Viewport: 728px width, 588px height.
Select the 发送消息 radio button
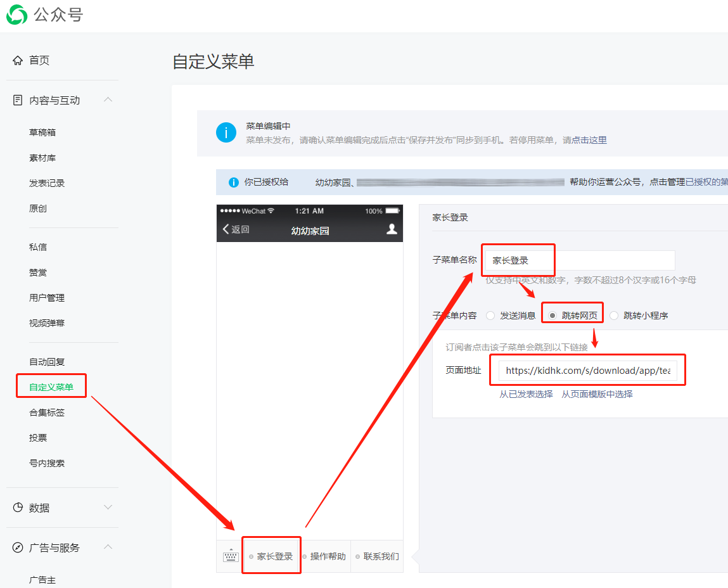pos(490,316)
